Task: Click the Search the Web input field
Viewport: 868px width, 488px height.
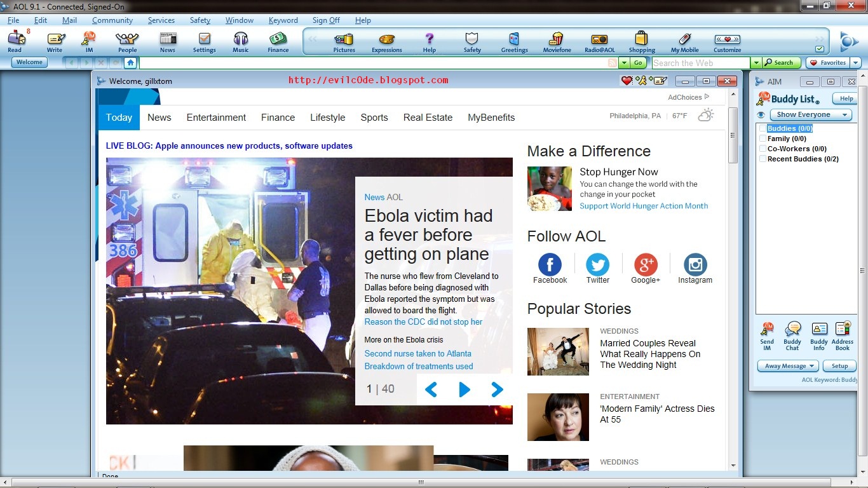Action: tap(701, 63)
